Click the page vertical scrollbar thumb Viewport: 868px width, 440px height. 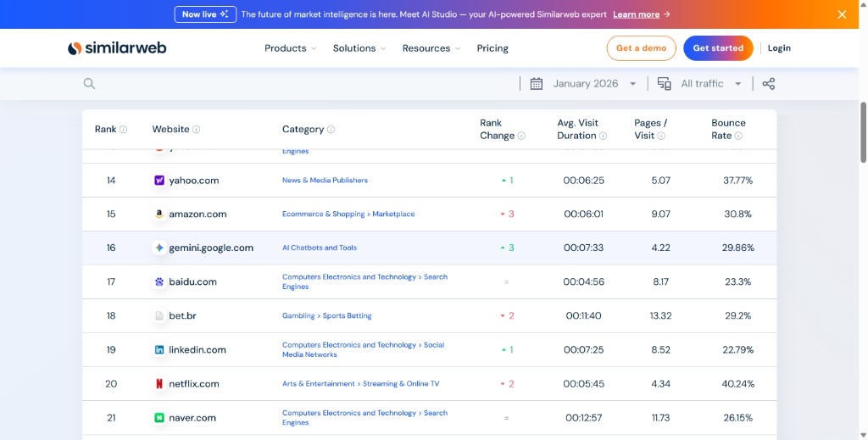pyautogui.click(x=863, y=132)
